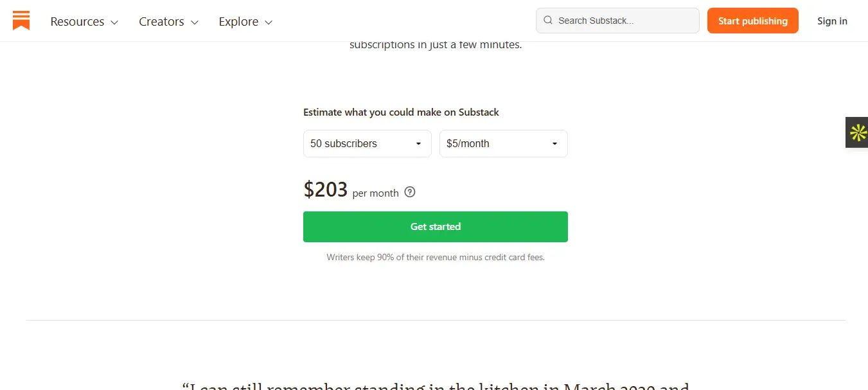Click the arrow on the subscribers selector

point(418,144)
